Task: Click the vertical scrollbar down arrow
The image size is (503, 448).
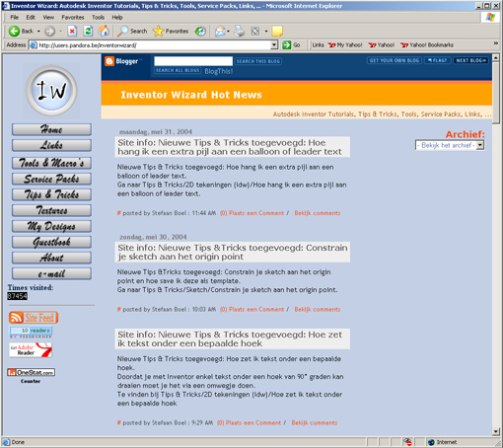Action: pyautogui.click(x=496, y=431)
